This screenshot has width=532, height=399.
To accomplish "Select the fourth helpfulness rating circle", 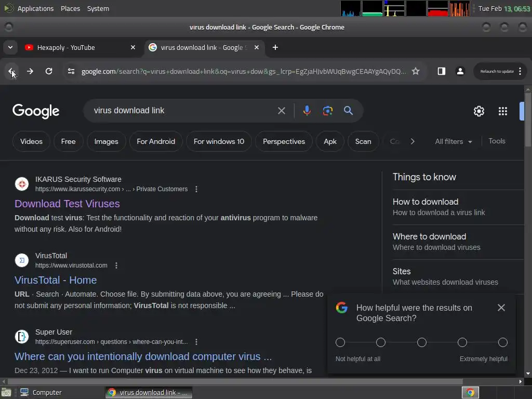I will coord(462,342).
